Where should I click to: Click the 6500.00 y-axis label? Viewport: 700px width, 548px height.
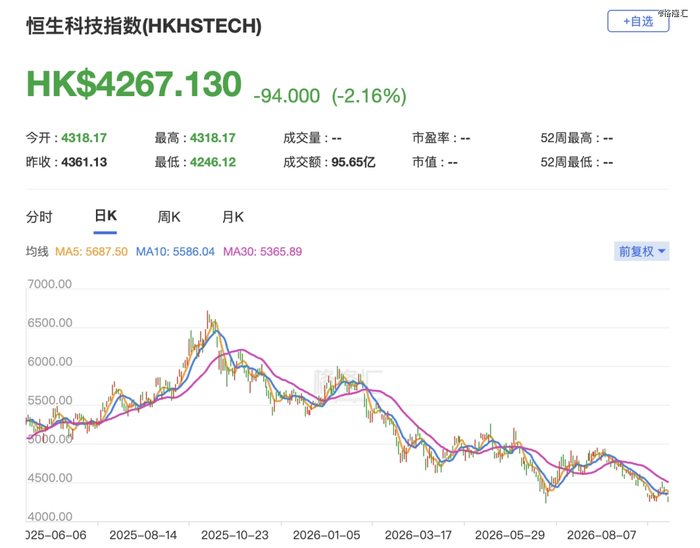(50, 323)
